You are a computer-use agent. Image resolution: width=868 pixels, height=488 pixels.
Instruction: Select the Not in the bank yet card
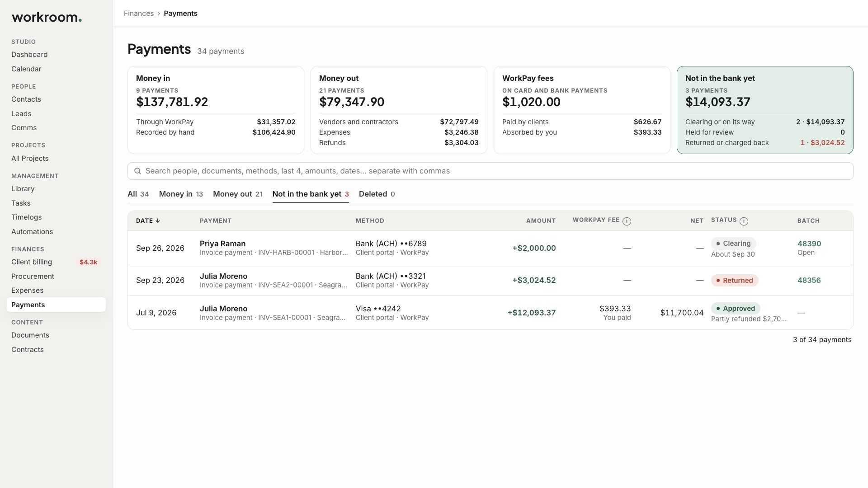(x=765, y=110)
